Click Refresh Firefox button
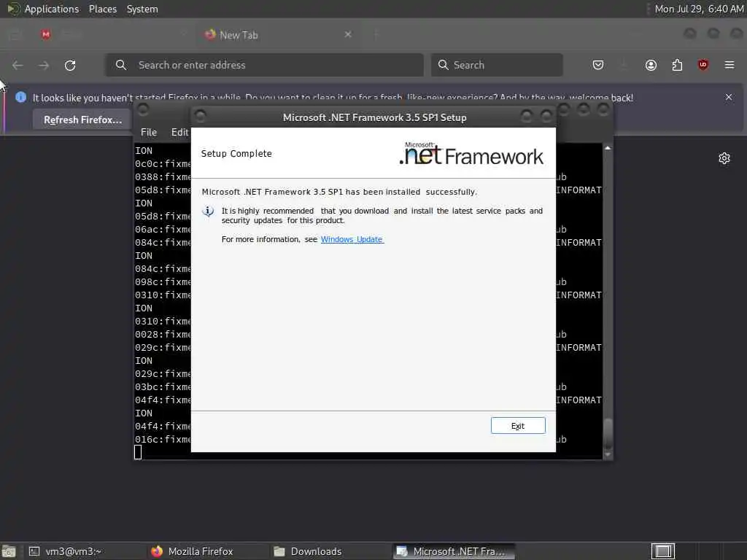 [x=83, y=120]
